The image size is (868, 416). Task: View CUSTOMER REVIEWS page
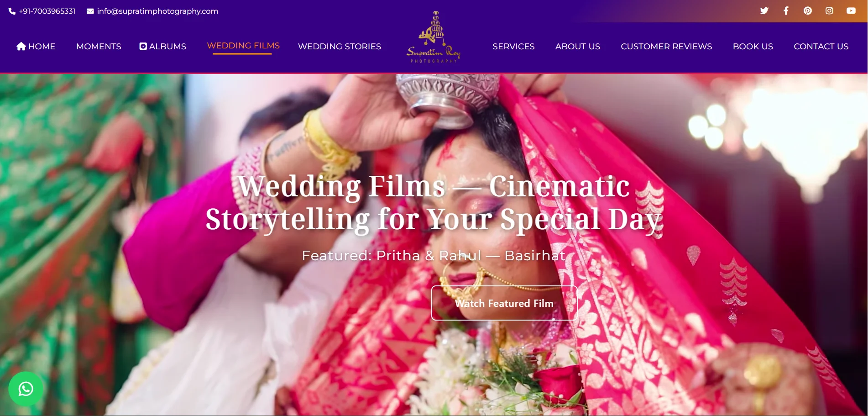click(666, 46)
